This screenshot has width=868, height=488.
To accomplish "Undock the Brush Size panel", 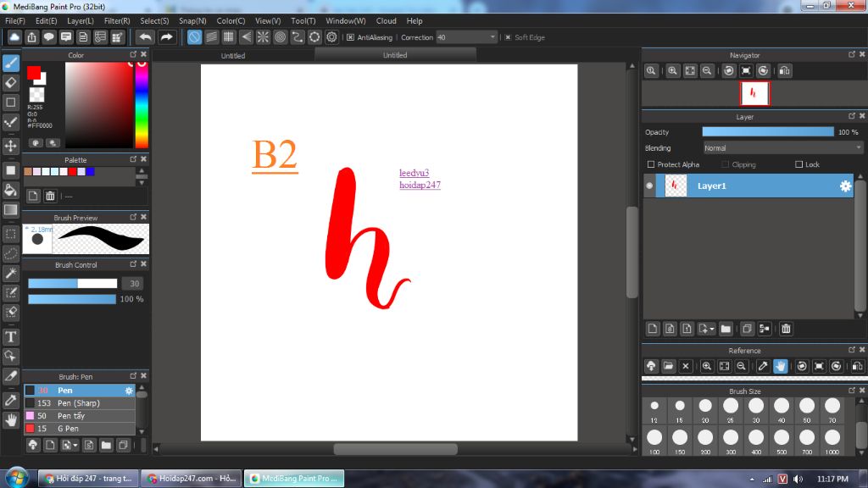I will pos(852,390).
